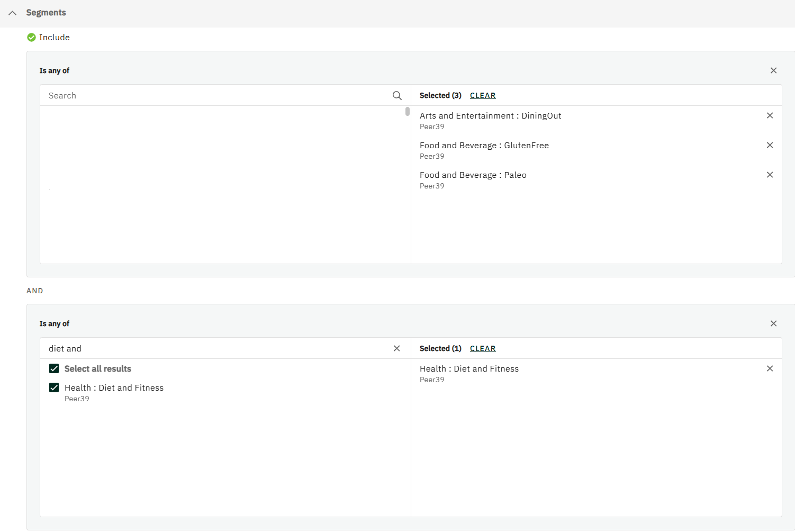Click the green Include check icon
The image size is (795, 532).
(x=31, y=38)
